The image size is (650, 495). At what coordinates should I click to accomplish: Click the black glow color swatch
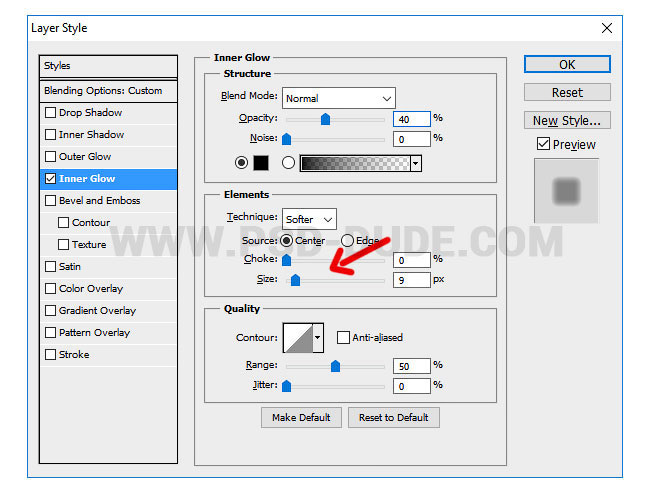(261, 163)
